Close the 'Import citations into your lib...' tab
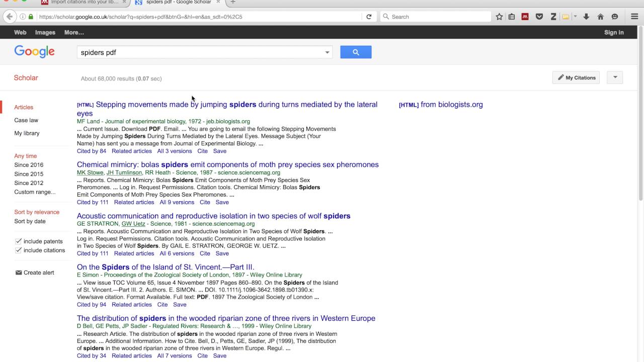Viewport: 644px width, 362px height. tap(124, 2)
